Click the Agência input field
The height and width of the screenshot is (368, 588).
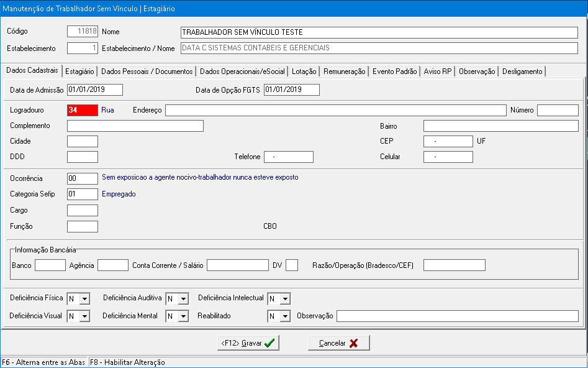point(113,265)
